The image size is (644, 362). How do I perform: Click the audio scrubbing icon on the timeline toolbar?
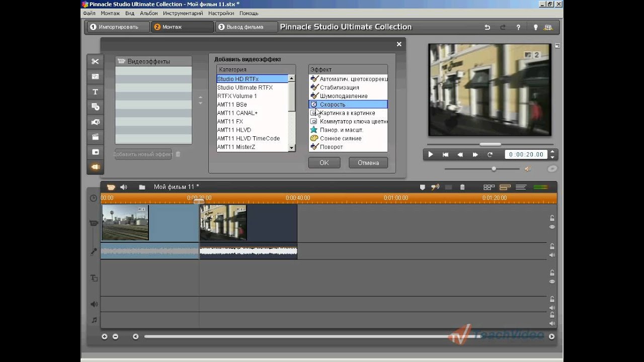(435, 187)
